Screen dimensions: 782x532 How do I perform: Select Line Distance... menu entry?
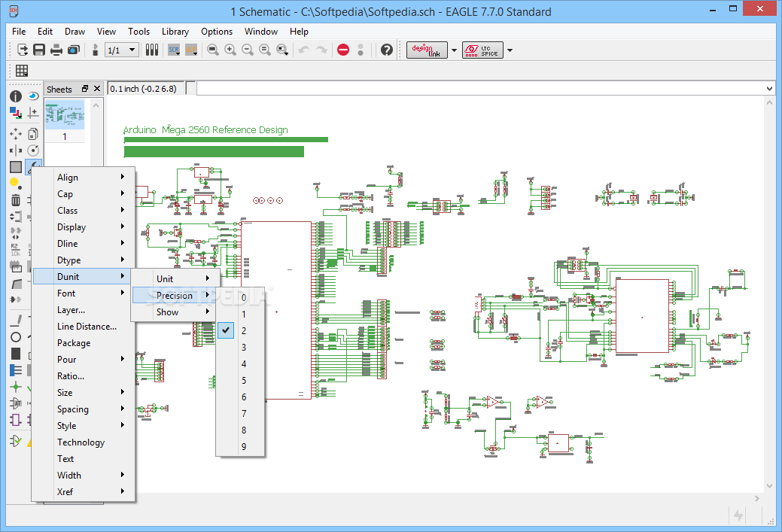(x=84, y=326)
